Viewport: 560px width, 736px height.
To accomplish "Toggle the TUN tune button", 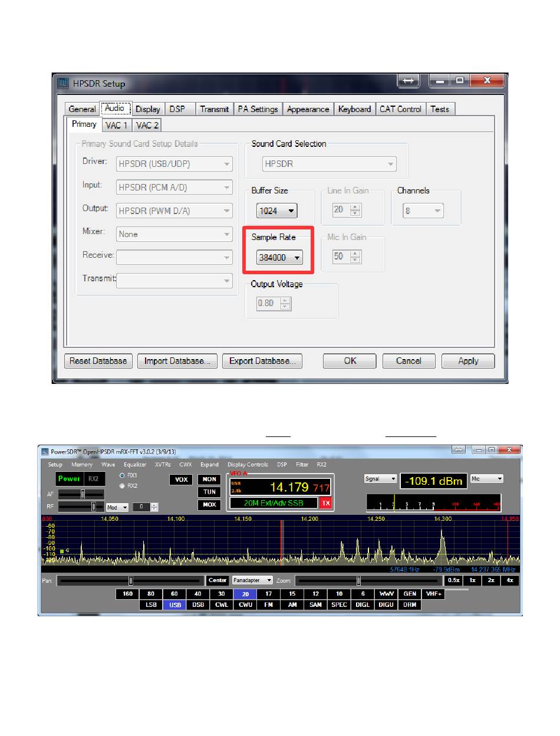I will pyautogui.click(x=209, y=492).
